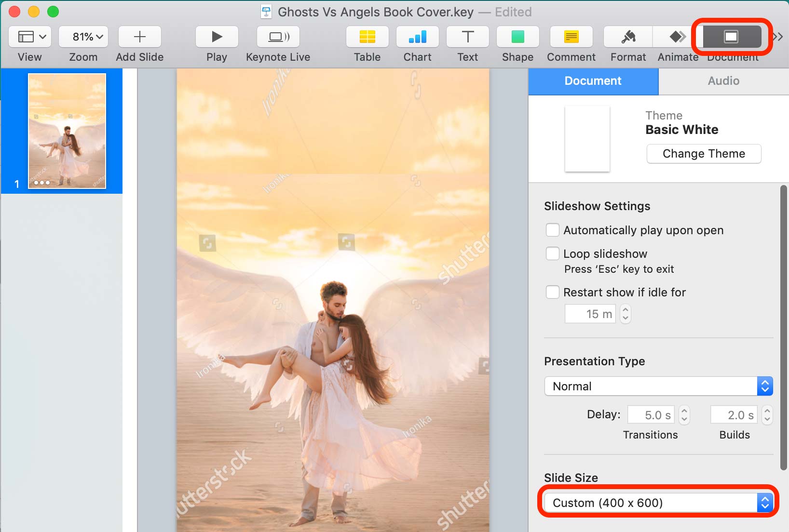
Task: Expand the Slide Size Custom dropdown
Action: coord(658,503)
